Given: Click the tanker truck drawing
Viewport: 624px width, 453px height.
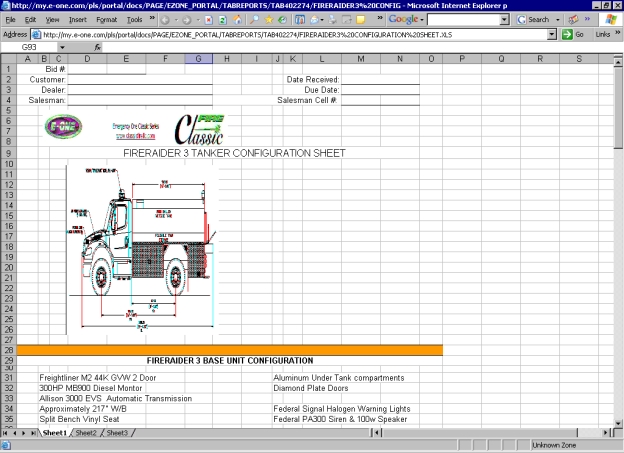Looking at the screenshot, I should tap(142, 250).
